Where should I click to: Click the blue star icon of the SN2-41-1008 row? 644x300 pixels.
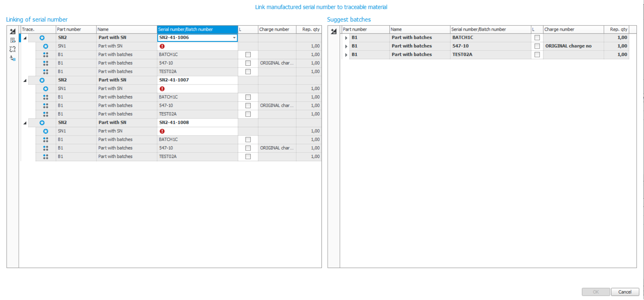42,123
